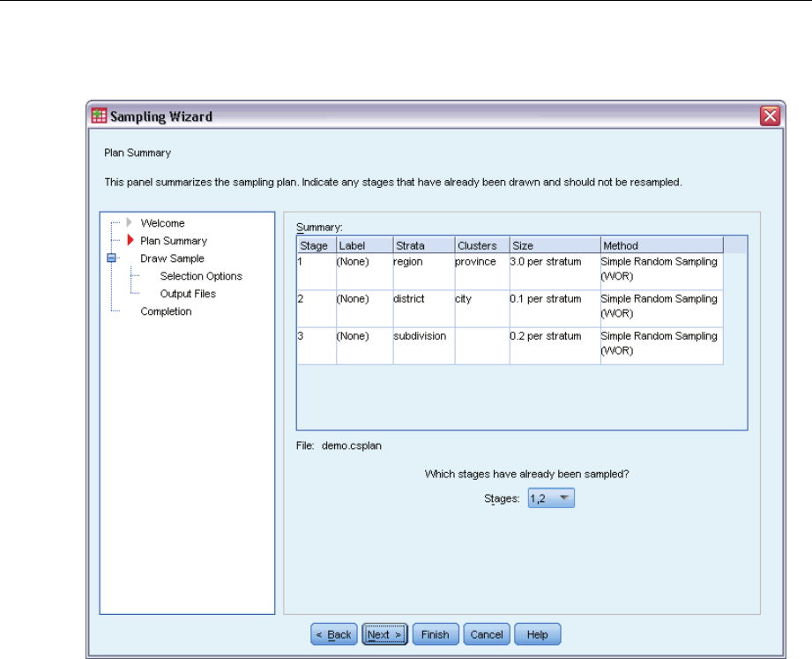
Task: Go to Selection Options step
Action: pyautogui.click(x=201, y=276)
